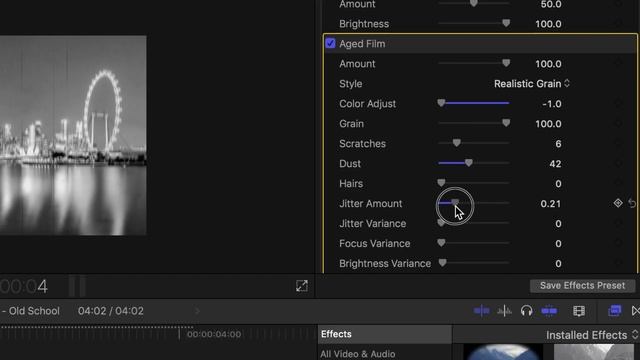640x360 pixels.
Task: Select All Video & Audio category
Action: click(358, 354)
